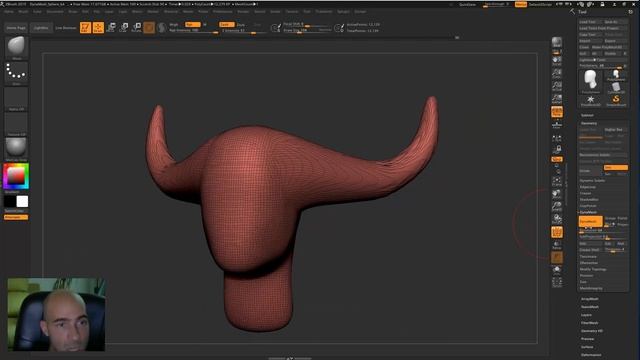Select the Rotate transform icon

point(136,27)
